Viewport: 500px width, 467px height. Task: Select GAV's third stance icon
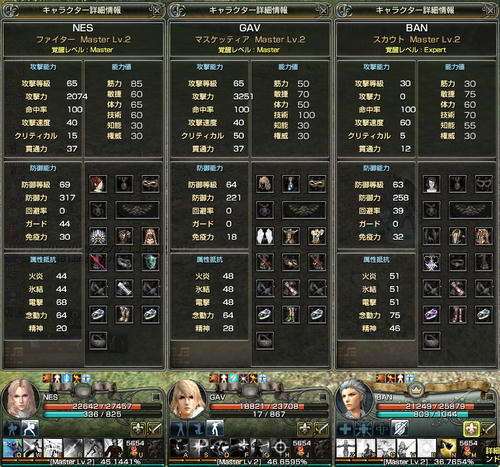point(215,429)
